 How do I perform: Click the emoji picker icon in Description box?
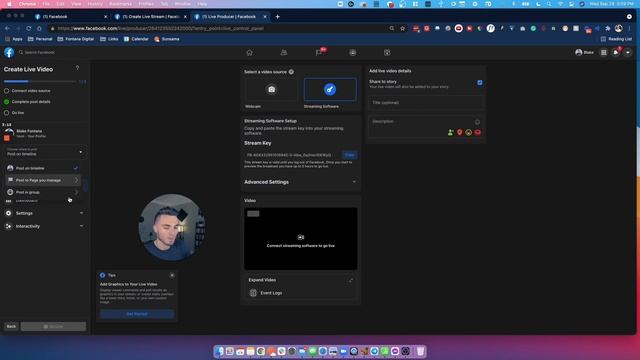coord(477,122)
